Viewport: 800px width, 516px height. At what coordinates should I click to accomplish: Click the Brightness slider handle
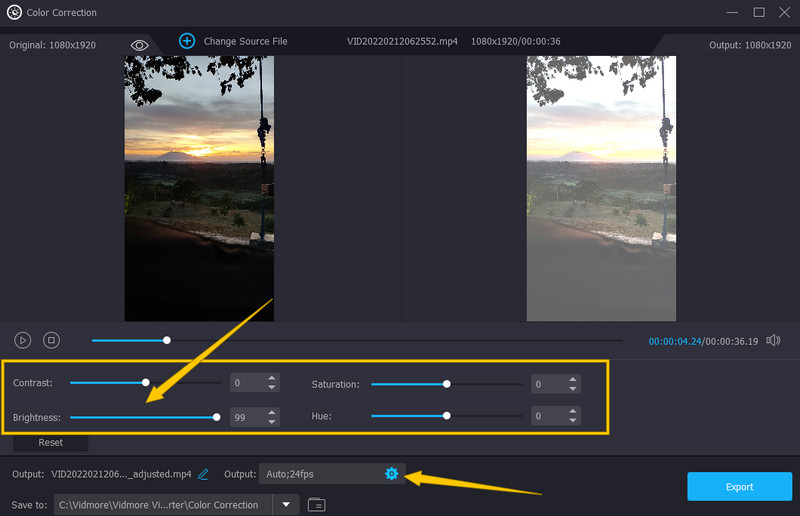point(217,417)
